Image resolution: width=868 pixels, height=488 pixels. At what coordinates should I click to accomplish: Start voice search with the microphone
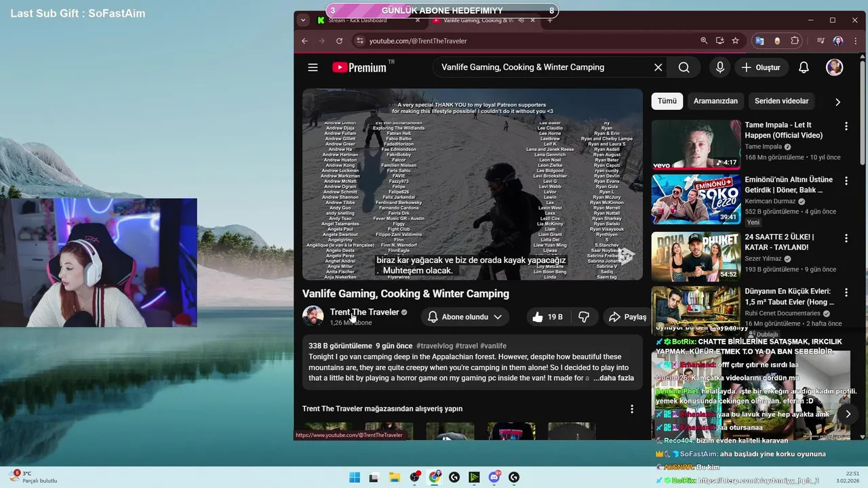(720, 67)
